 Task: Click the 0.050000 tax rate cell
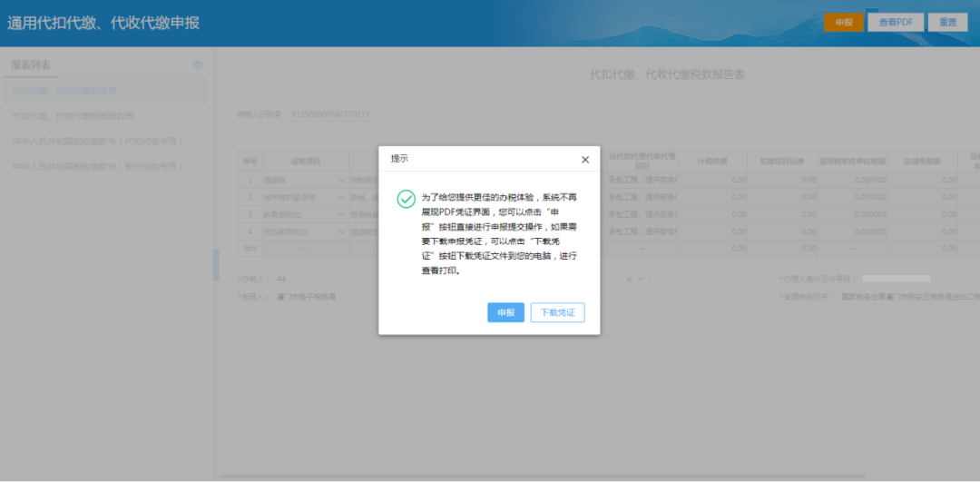(852, 197)
